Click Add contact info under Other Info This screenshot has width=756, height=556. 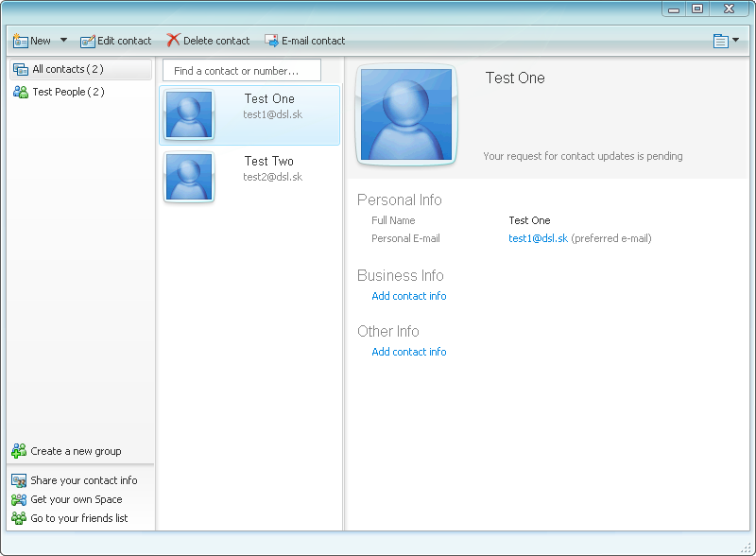409,353
